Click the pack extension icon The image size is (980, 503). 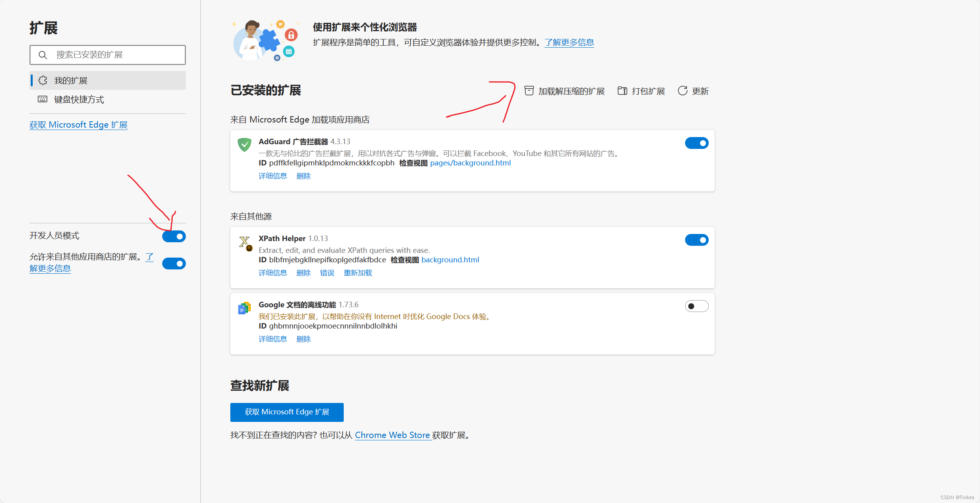coord(622,91)
